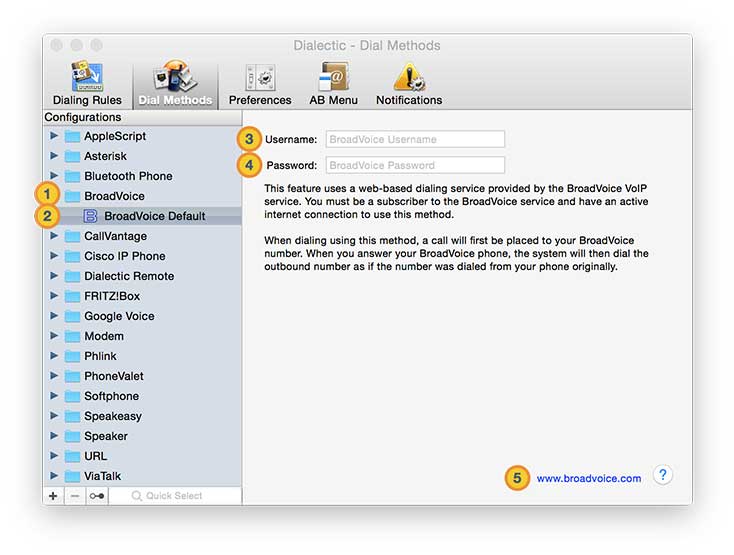Open the Dialing Rules toolbar icon
The width and height of the screenshot is (734, 555).
[x=87, y=76]
